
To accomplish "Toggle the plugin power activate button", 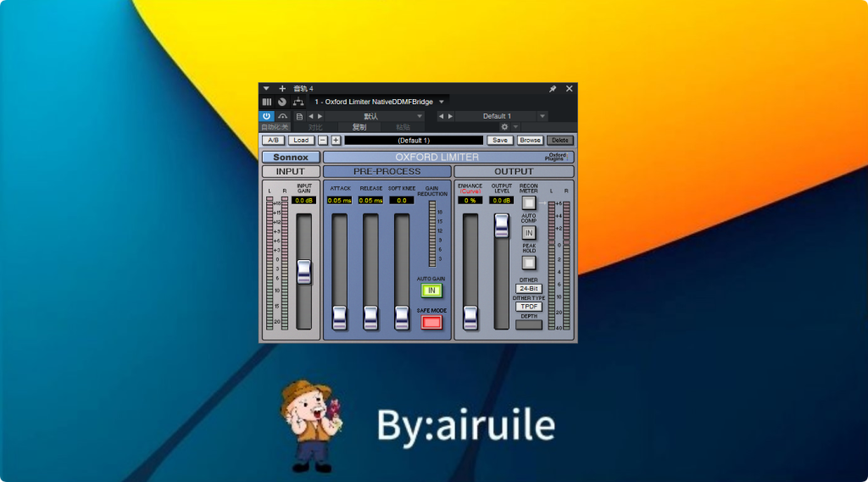I will (266, 116).
